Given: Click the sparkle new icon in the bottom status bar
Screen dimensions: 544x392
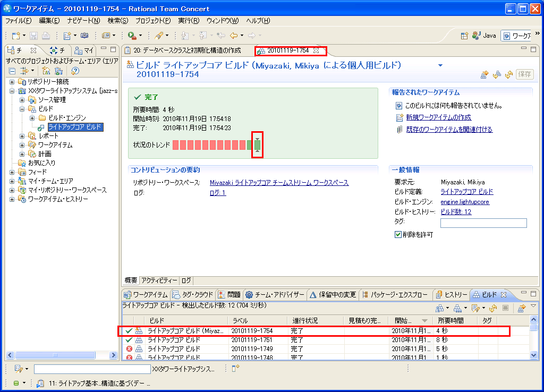Looking at the screenshot, I should 236,369.
